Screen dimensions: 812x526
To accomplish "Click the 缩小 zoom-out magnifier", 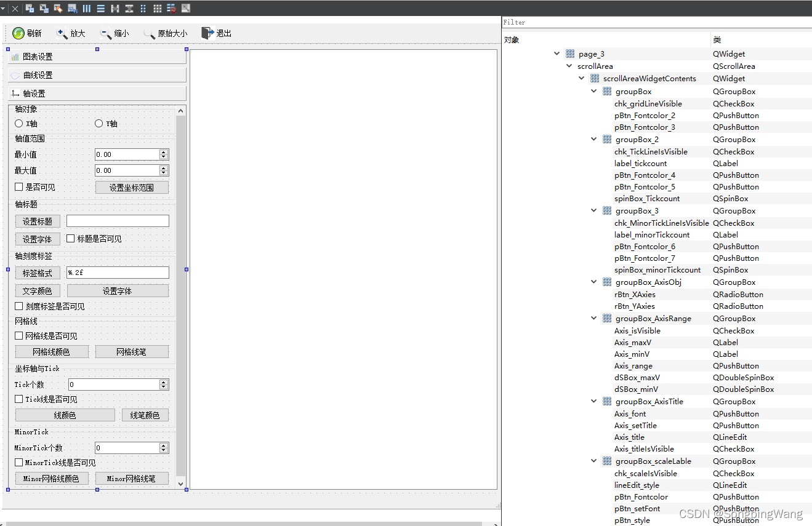I will [x=106, y=34].
